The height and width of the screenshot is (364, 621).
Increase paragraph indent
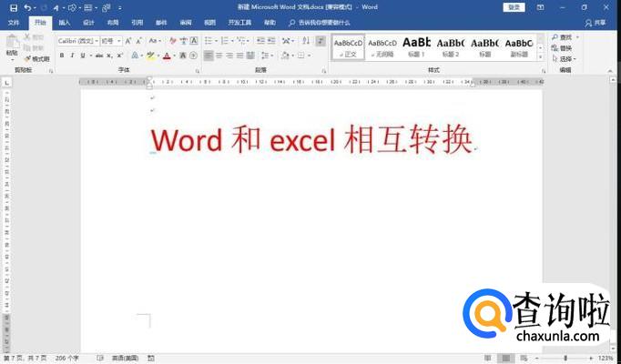[271, 41]
